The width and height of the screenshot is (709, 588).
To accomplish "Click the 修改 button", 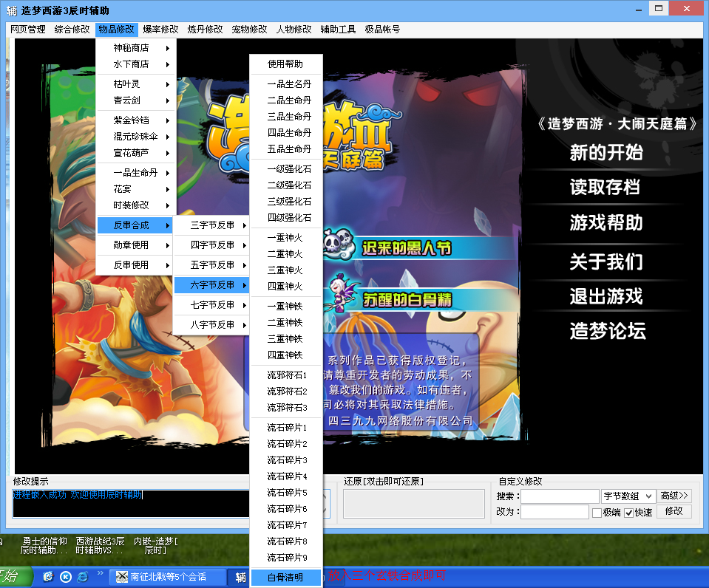I will [x=674, y=511].
